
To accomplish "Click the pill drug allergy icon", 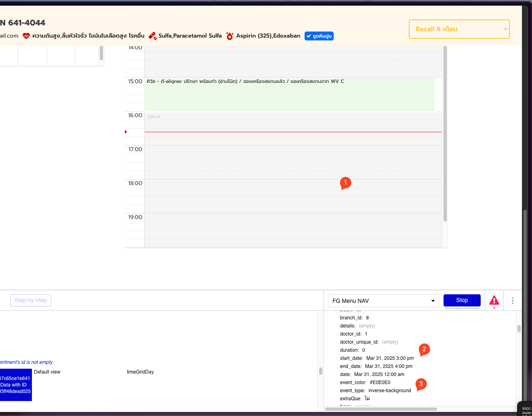I will pyautogui.click(x=152, y=36).
